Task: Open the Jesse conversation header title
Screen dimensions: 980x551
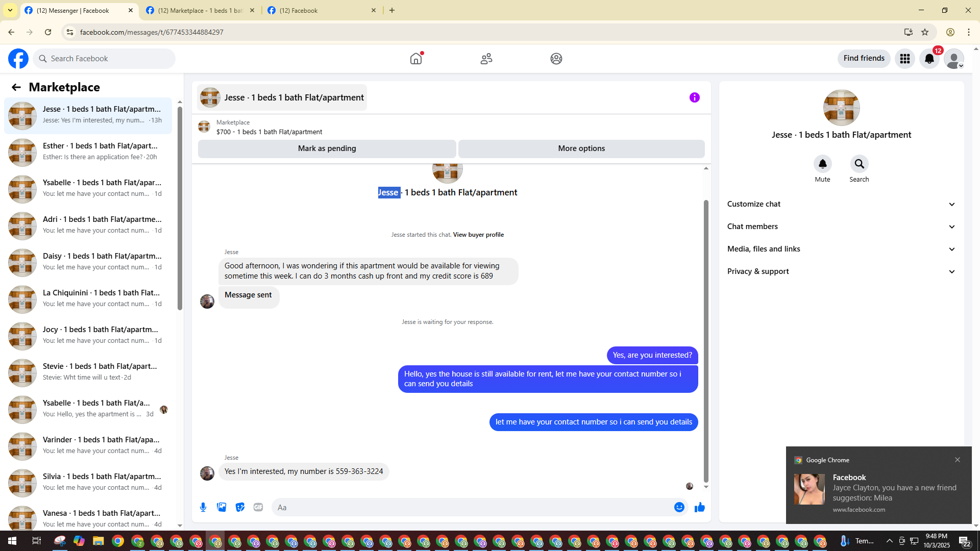Action: pyautogui.click(x=282, y=97)
